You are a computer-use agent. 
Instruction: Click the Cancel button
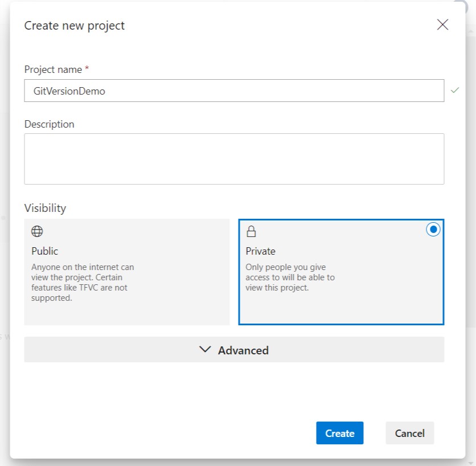(409, 433)
